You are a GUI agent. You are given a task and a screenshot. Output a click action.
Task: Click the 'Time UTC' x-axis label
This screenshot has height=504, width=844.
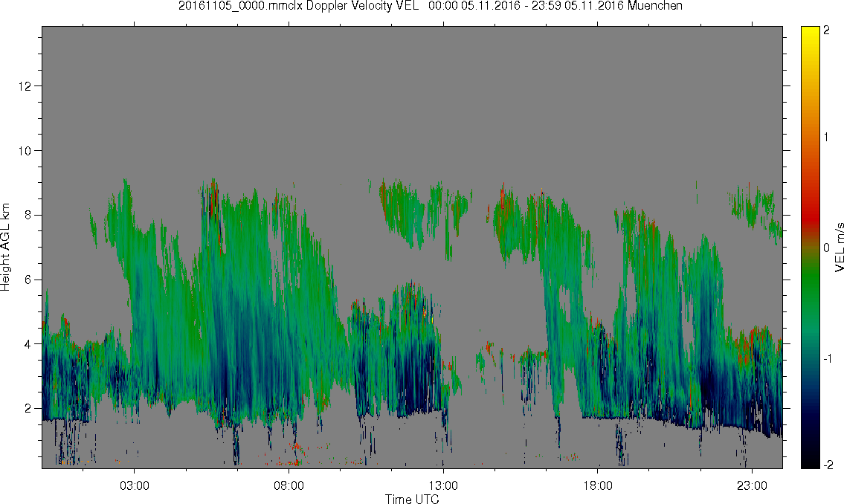(412, 499)
